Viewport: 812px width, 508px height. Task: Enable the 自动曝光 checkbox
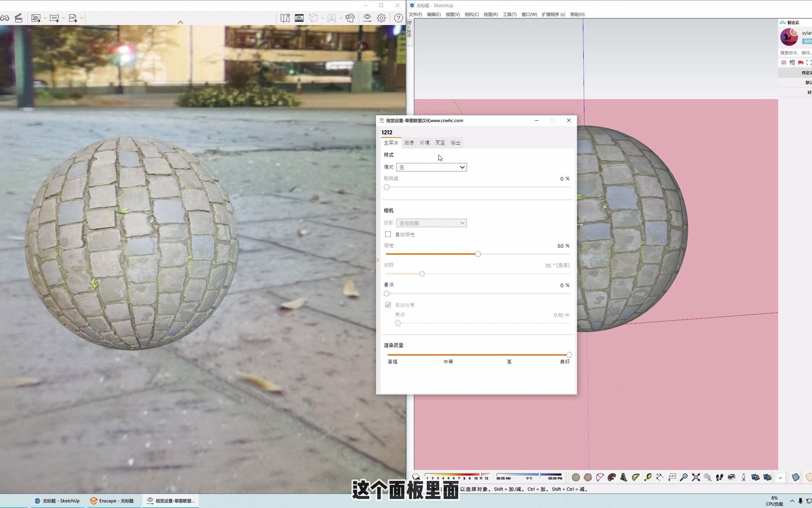coord(388,235)
